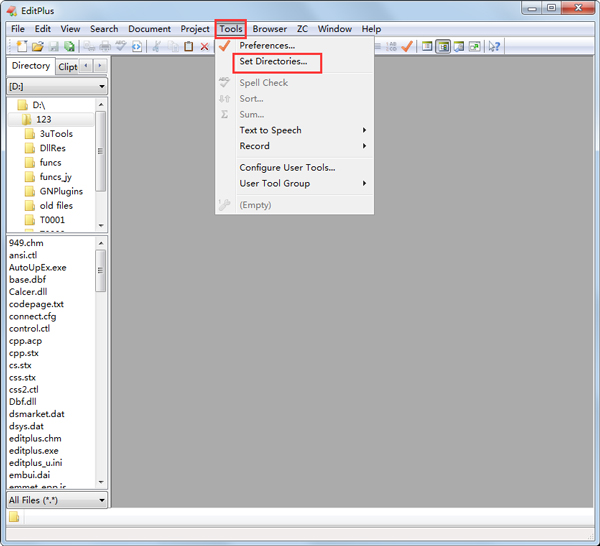Switch to the Cliptext side panel tab
600x546 pixels.
(67, 67)
